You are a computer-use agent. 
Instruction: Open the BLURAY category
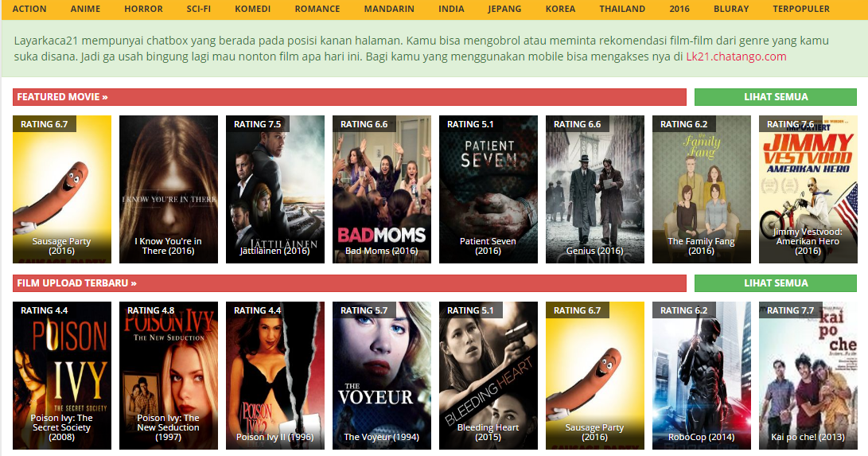pos(731,9)
